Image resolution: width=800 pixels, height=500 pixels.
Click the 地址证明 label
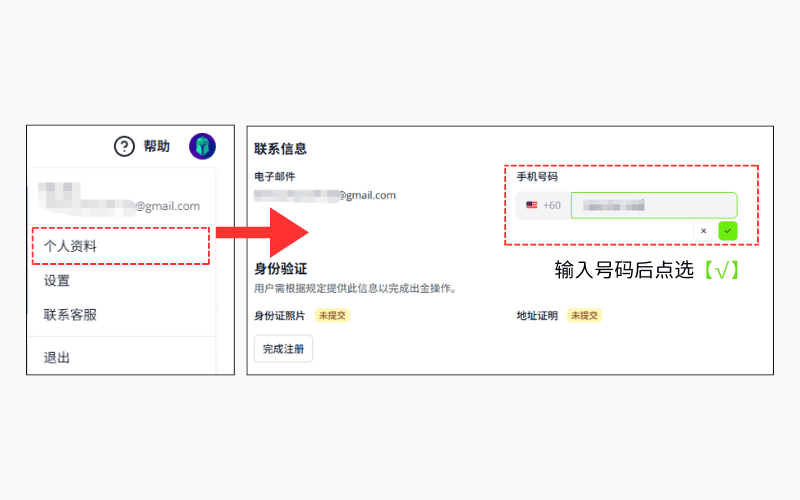537,316
